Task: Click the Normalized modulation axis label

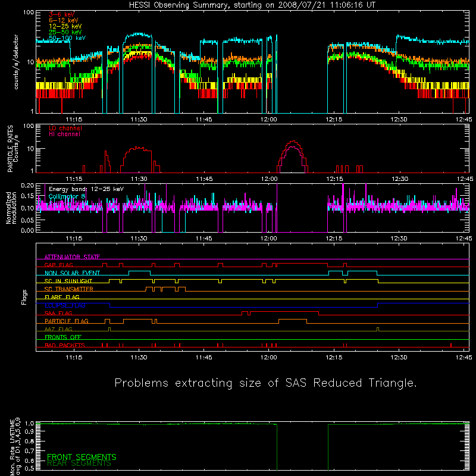Action: (11, 208)
